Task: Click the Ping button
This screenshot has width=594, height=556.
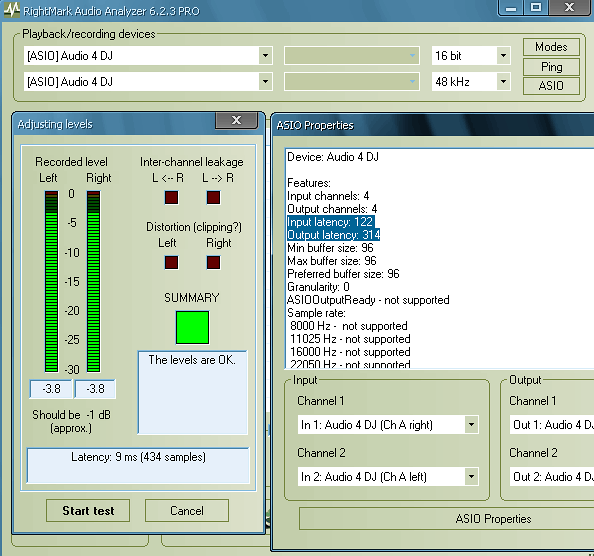Action: pyautogui.click(x=551, y=67)
